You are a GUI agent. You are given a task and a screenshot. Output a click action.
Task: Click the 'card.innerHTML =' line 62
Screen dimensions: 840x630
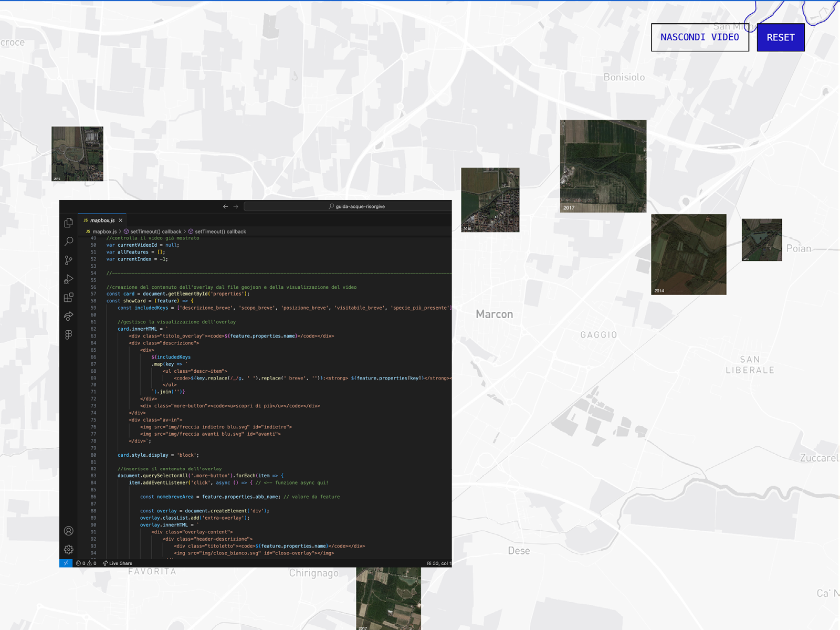(143, 329)
